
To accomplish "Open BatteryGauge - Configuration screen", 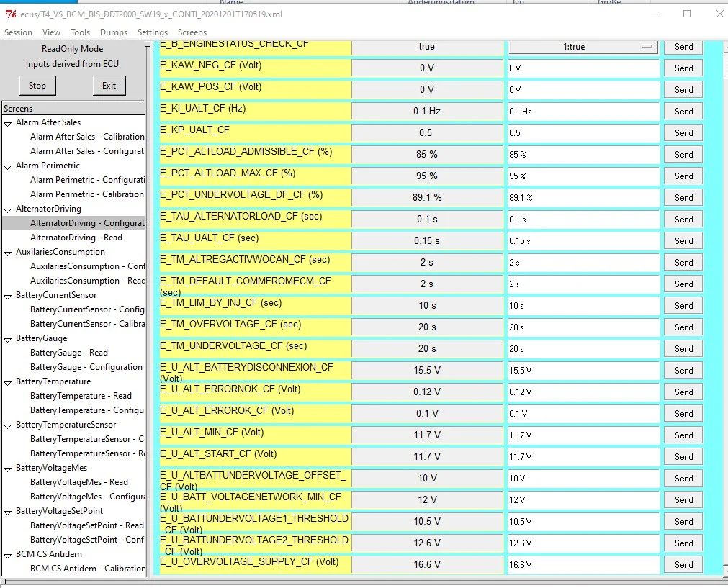I will [x=86, y=367].
